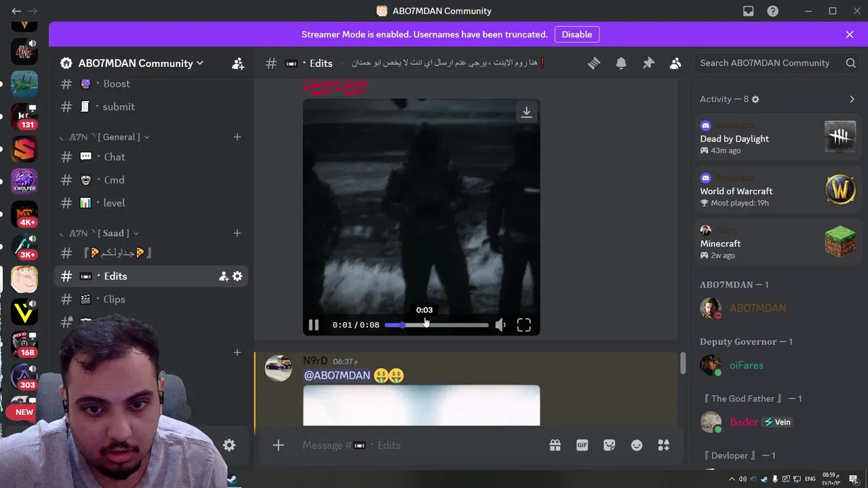The height and width of the screenshot is (488, 868).
Task: Collapse the A7N Saad category
Action: (x=99, y=233)
